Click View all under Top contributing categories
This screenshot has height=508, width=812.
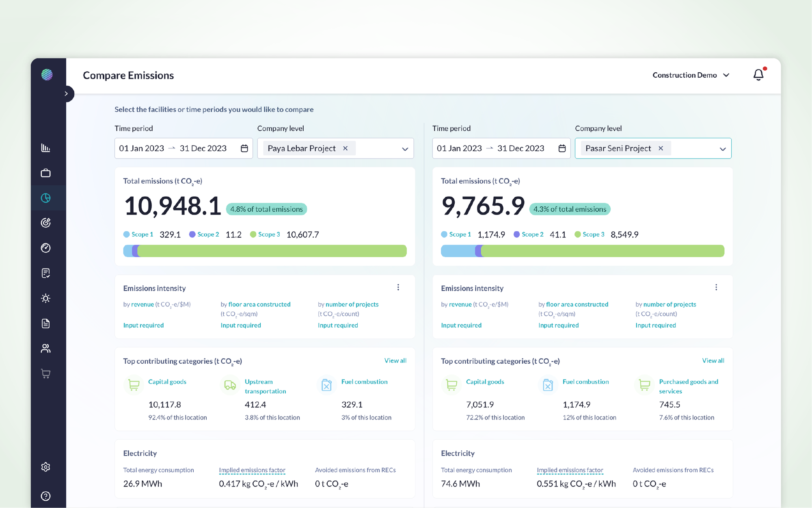point(395,360)
